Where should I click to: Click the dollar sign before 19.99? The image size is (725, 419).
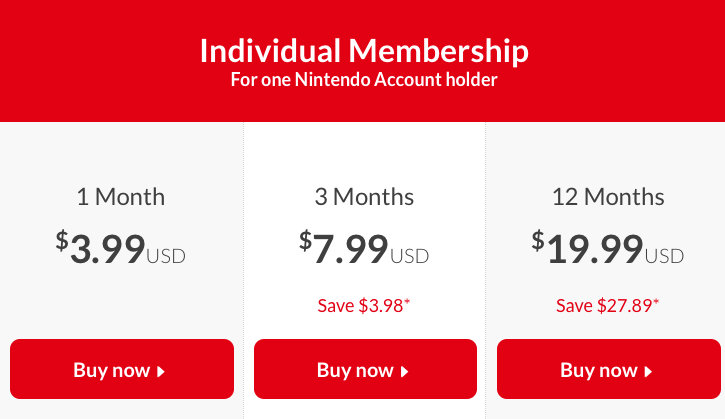pyautogui.click(x=538, y=240)
